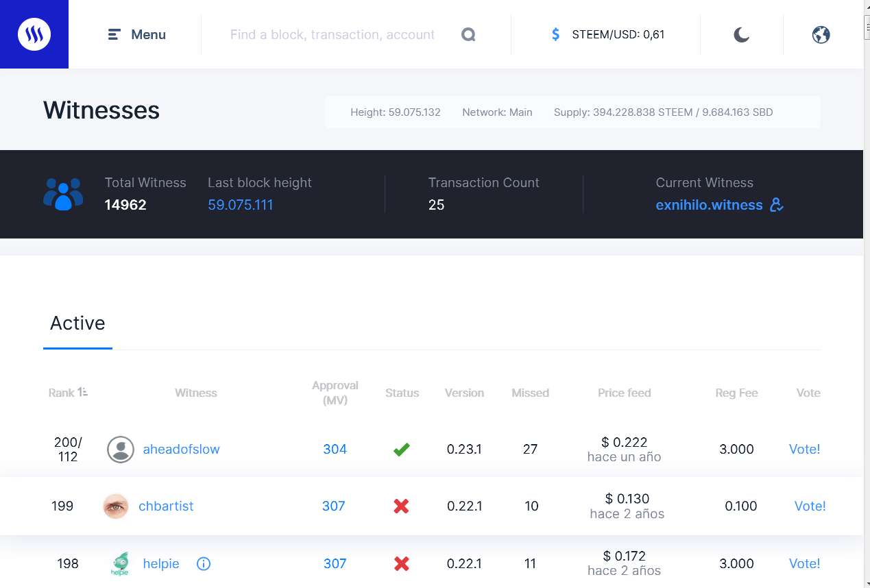Click the Version column header
This screenshot has width=870, height=588.
tap(464, 393)
